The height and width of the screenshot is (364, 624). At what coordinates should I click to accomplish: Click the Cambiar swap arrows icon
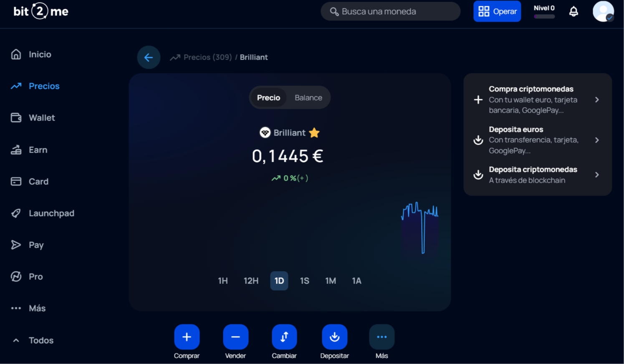coord(284,337)
